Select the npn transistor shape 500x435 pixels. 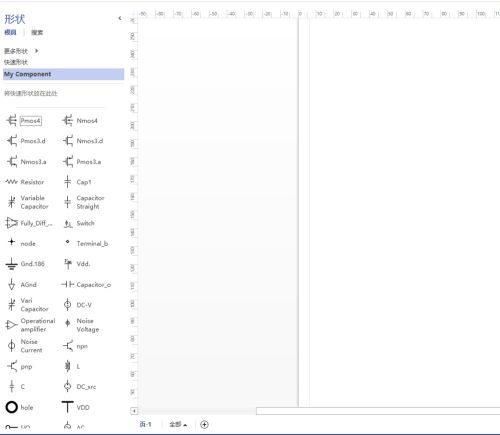click(75, 346)
